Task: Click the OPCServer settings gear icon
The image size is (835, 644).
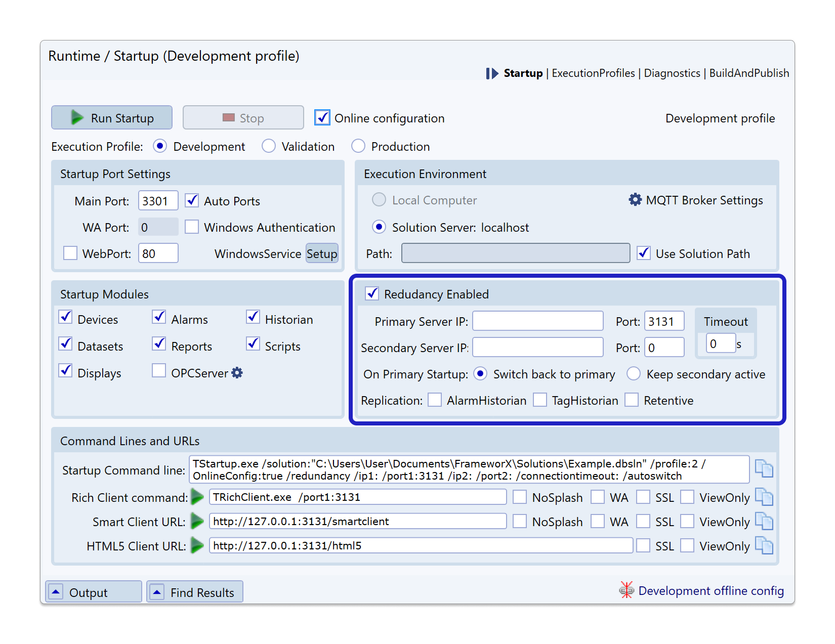Action: click(237, 373)
